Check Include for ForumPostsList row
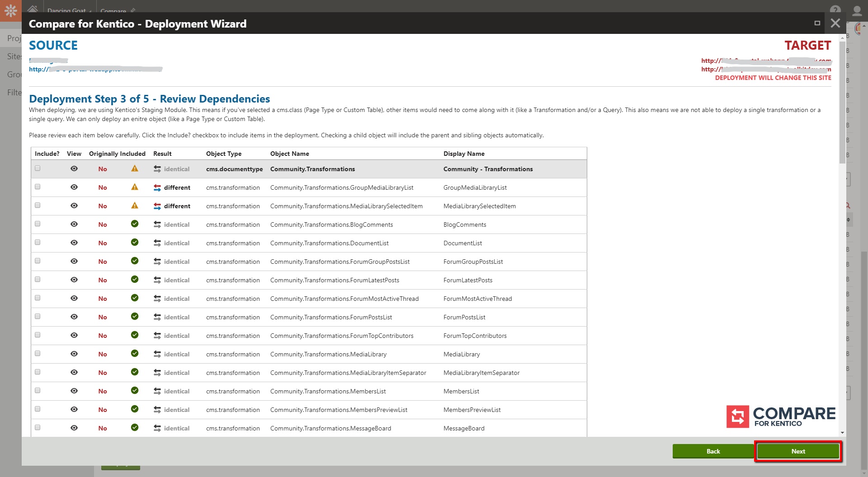This screenshot has height=477, width=868. (x=38, y=317)
